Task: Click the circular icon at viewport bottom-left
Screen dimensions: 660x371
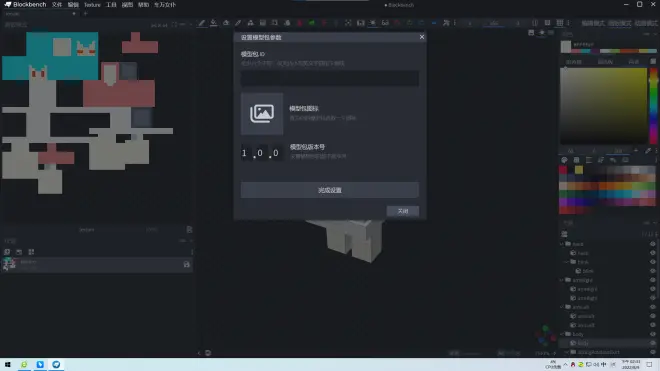Action: (x=208, y=353)
